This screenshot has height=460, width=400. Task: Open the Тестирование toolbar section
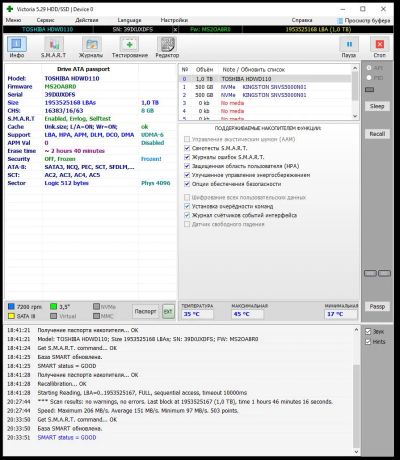coord(130,48)
